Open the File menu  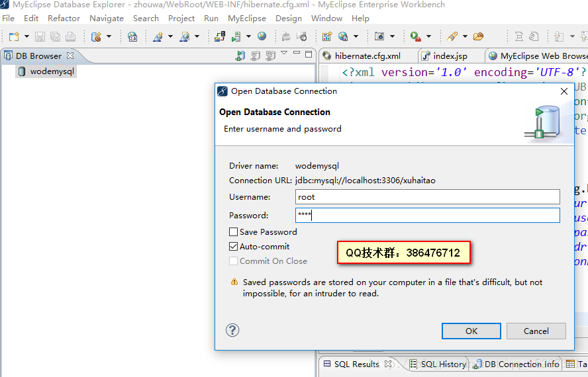click(8, 19)
